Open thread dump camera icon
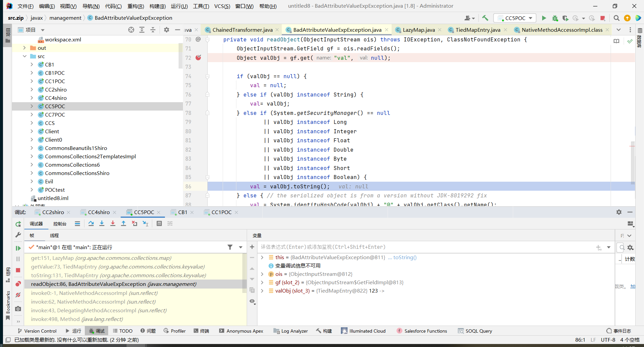644x347 pixels. (18, 309)
